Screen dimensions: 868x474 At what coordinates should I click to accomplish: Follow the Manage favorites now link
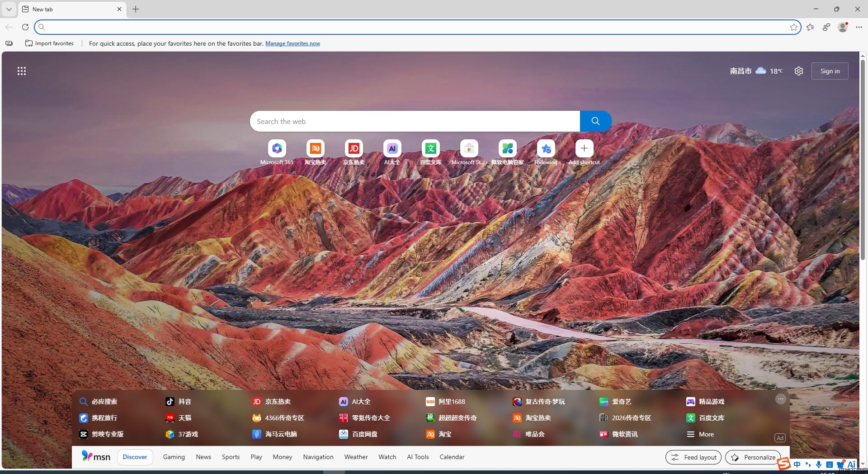coord(292,43)
